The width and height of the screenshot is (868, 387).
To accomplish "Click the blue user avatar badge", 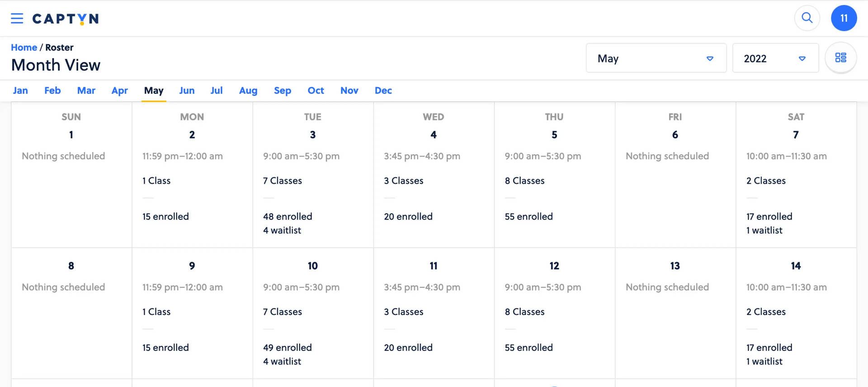I will click(x=844, y=18).
